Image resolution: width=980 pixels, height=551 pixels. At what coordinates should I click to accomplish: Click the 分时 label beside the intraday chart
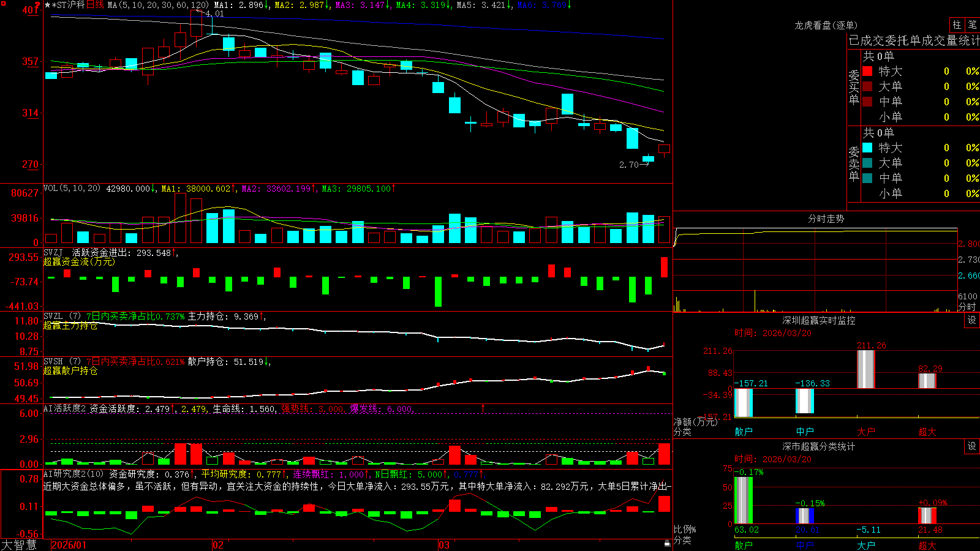tap(967, 307)
